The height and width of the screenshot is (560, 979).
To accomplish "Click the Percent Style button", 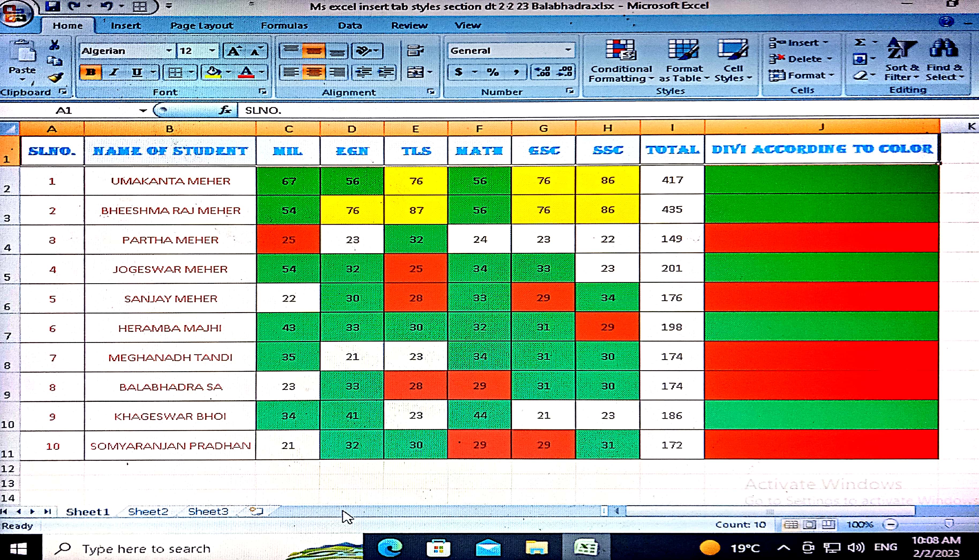I will [x=493, y=72].
